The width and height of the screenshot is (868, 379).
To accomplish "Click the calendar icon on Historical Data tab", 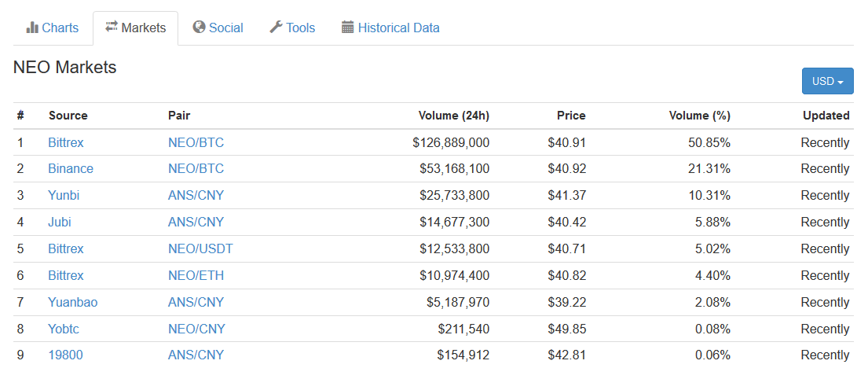I will [x=348, y=28].
